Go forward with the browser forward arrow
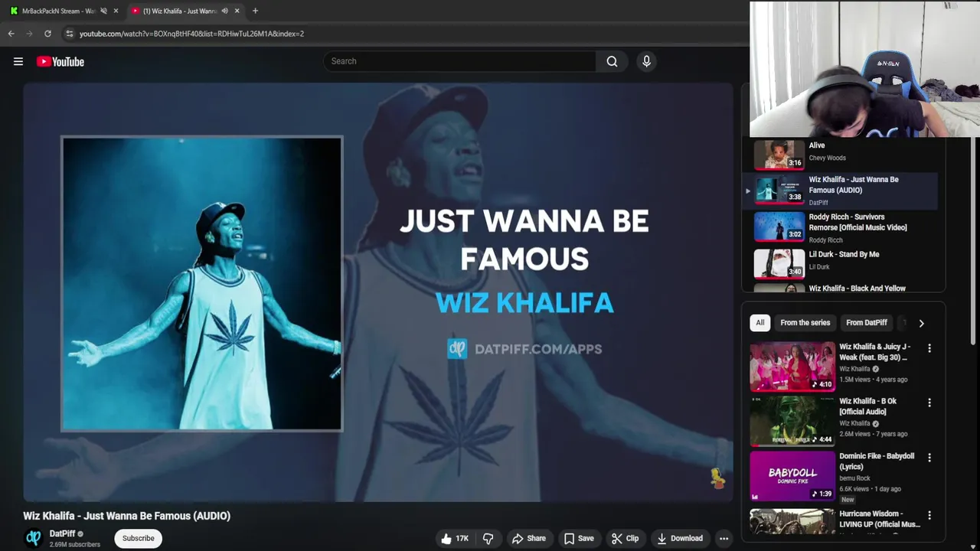 (29, 34)
